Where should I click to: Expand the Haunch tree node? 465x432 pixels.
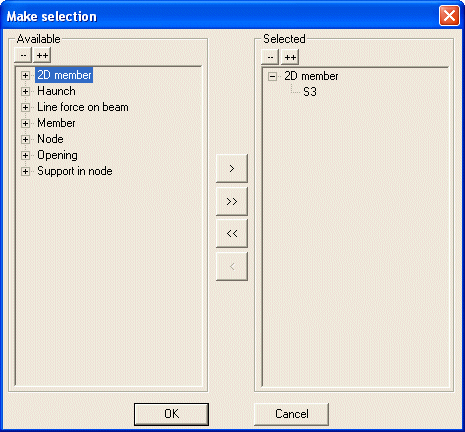(x=25, y=91)
